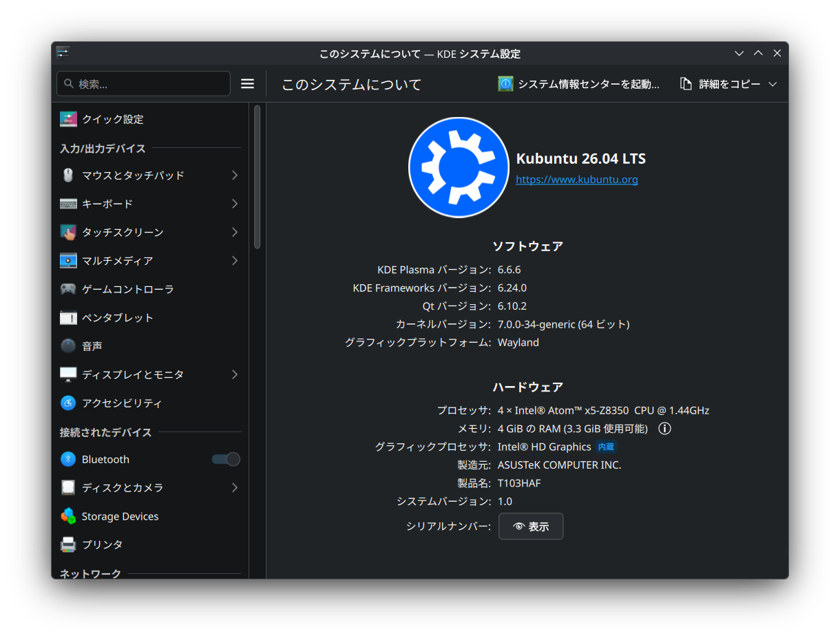Click the タッチスクリーン hand icon

(68, 232)
